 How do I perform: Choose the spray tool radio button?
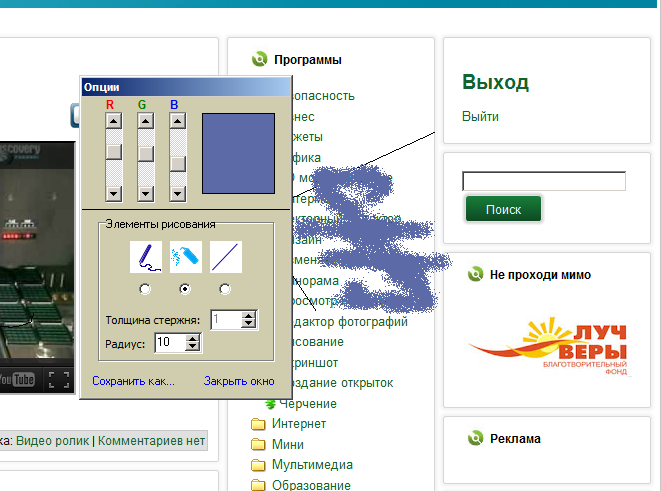[x=185, y=289]
